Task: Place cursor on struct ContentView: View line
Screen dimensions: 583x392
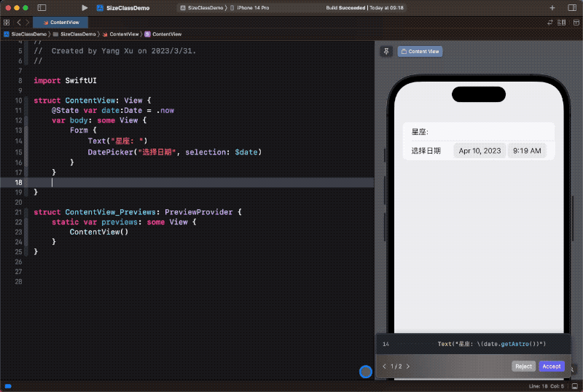Action: click(x=93, y=101)
